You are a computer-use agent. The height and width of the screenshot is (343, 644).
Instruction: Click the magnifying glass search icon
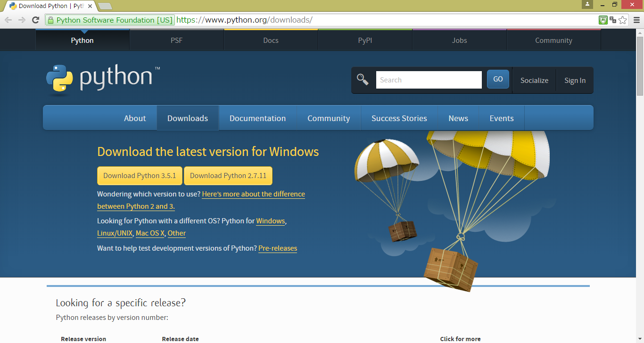coord(363,79)
